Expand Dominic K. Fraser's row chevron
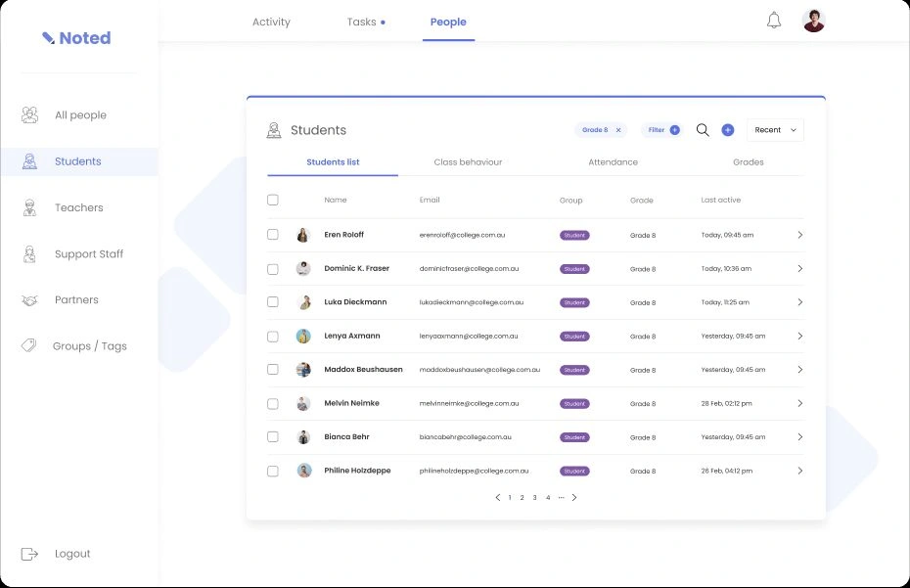Image resolution: width=910 pixels, height=588 pixels. pyautogui.click(x=799, y=269)
